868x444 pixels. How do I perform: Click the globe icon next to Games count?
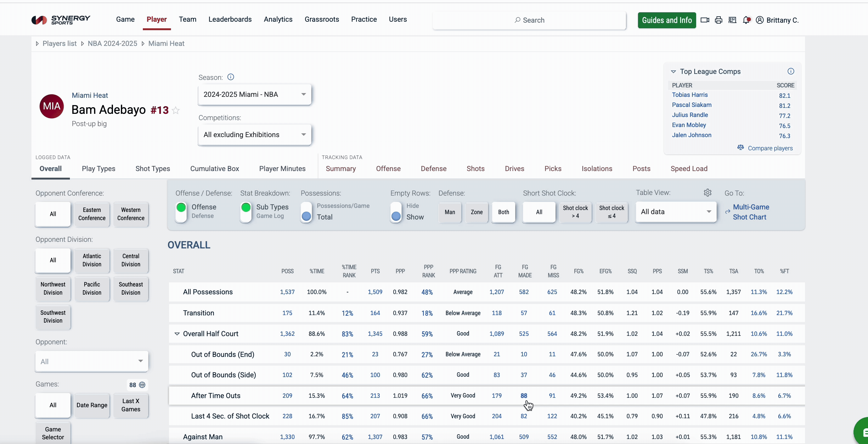142,385
